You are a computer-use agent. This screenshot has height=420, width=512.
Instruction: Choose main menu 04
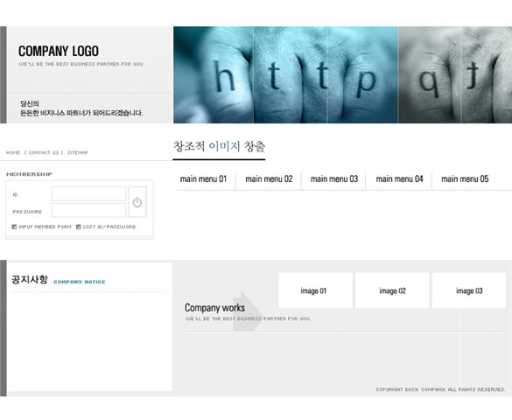coord(399,178)
